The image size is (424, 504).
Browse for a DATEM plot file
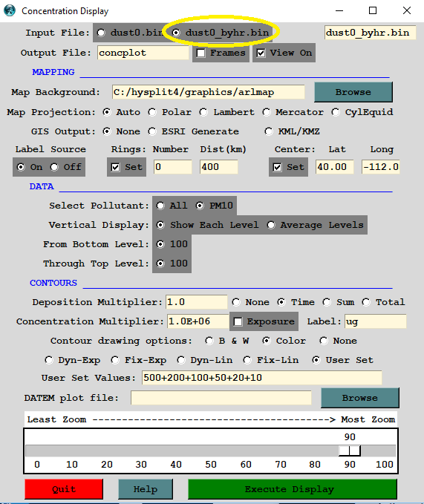tap(360, 398)
